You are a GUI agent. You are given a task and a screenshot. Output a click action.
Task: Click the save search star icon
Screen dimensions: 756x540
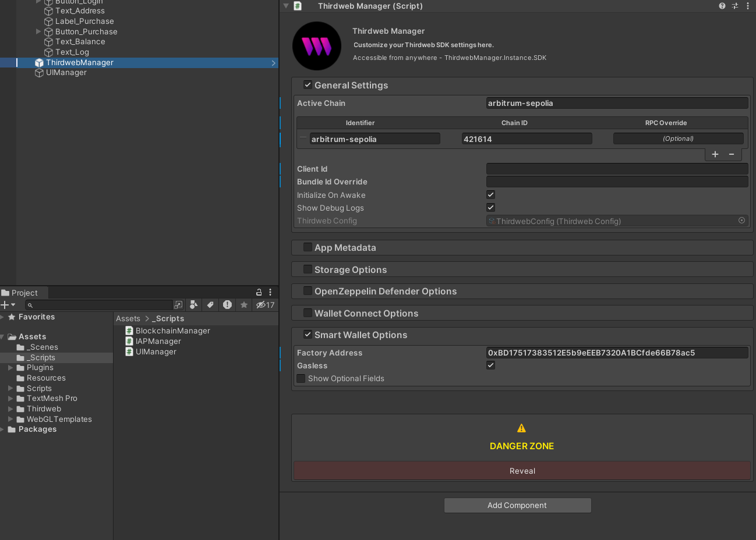point(244,305)
